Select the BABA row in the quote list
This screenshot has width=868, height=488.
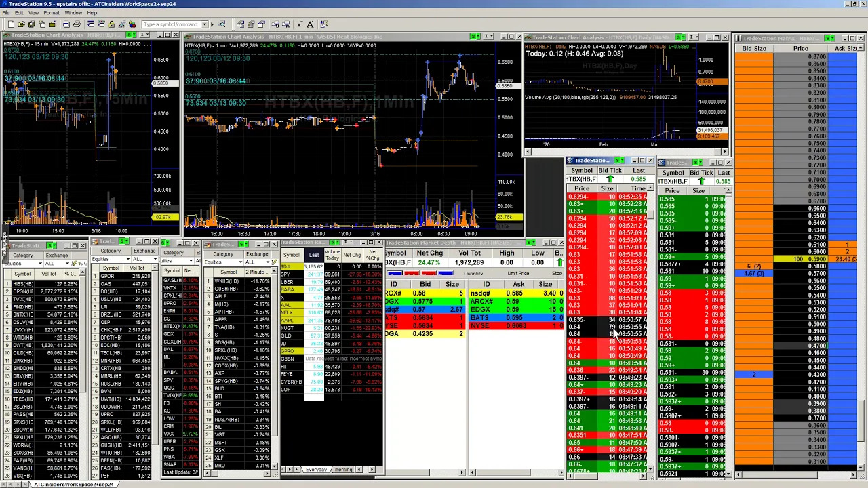click(331, 289)
